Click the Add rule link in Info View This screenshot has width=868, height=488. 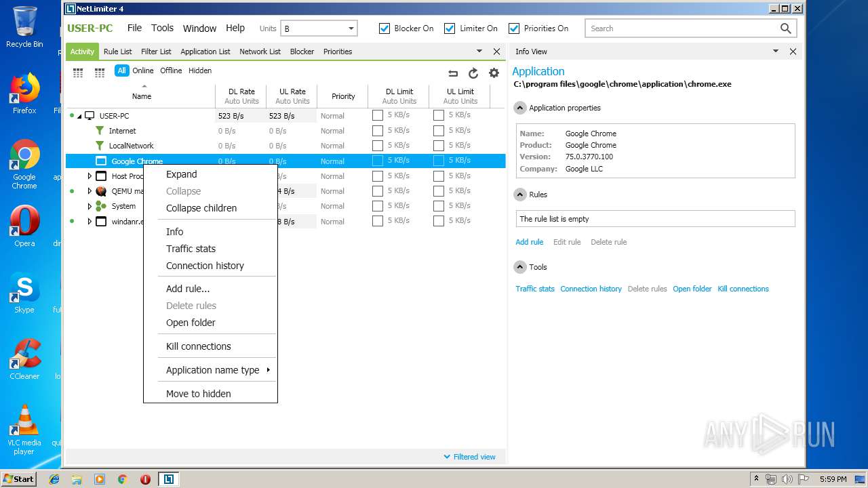(x=529, y=242)
